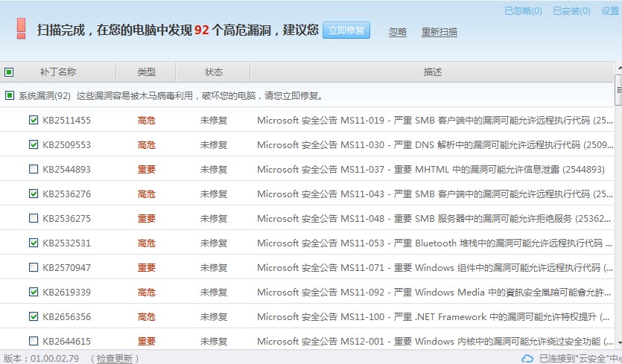Image resolution: width=622 pixels, height=364 pixels.
Task: Open the 已忽略(0) list
Action: [523, 11]
